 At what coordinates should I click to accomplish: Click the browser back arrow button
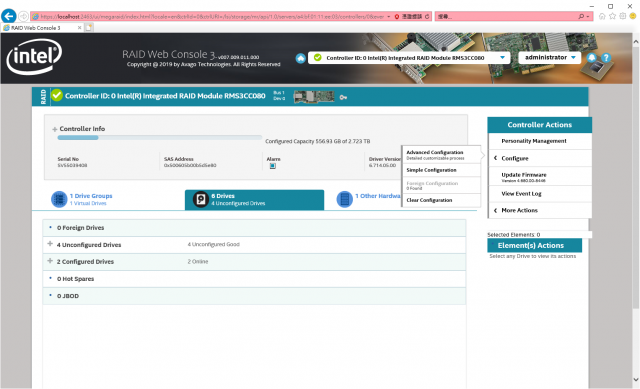point(9,16)
